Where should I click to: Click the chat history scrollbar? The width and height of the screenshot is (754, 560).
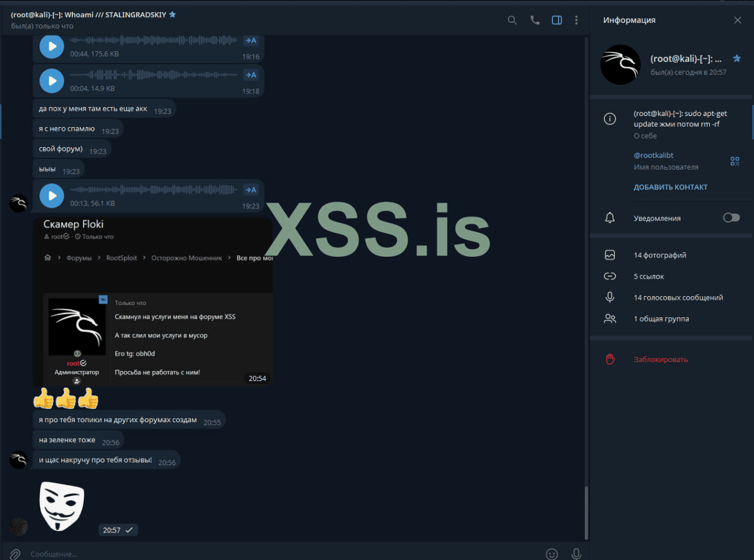[586, 512]
